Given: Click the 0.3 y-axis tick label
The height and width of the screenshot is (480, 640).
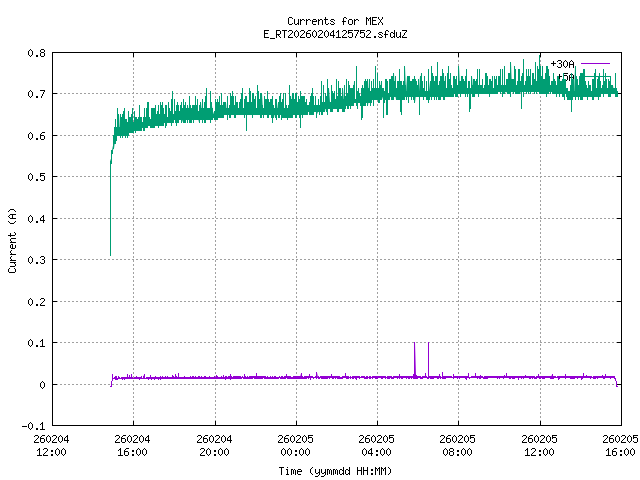Looking at the screenshot, I should [35, 260].
